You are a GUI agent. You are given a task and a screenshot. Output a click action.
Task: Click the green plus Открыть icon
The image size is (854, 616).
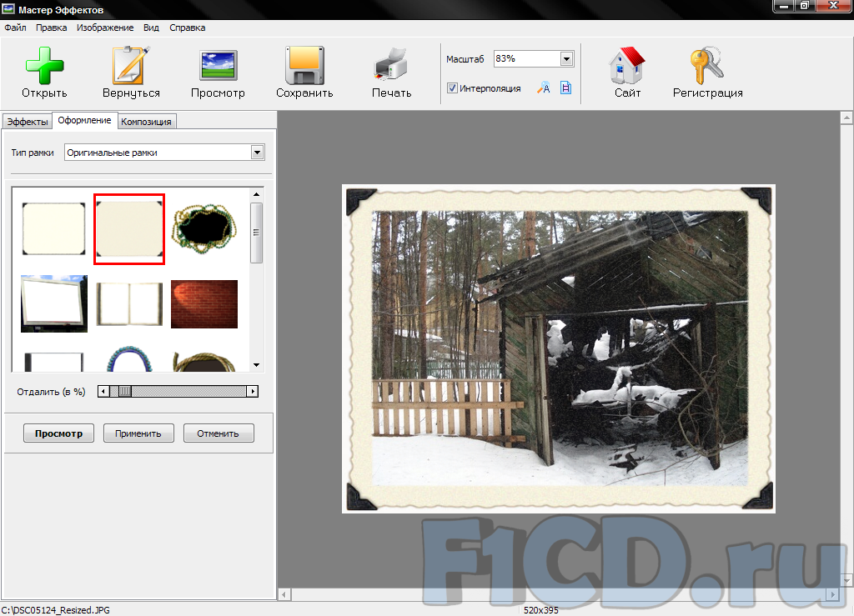coord(45,65)
